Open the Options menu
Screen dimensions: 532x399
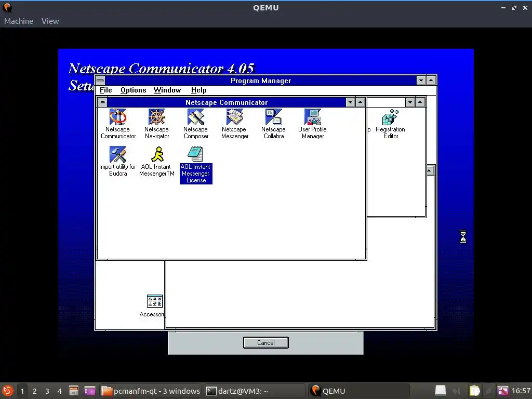coord(133,90)
